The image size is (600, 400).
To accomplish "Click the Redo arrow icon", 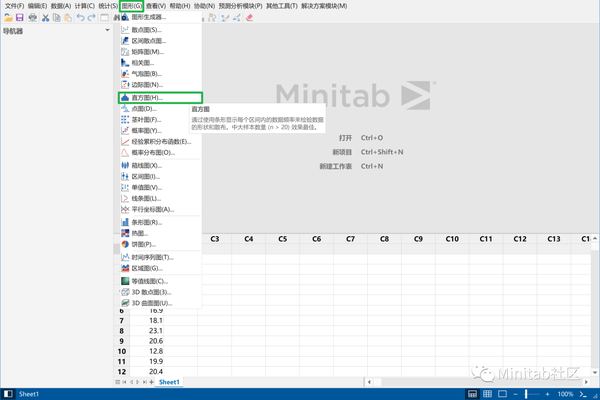I will click(91, 18).
